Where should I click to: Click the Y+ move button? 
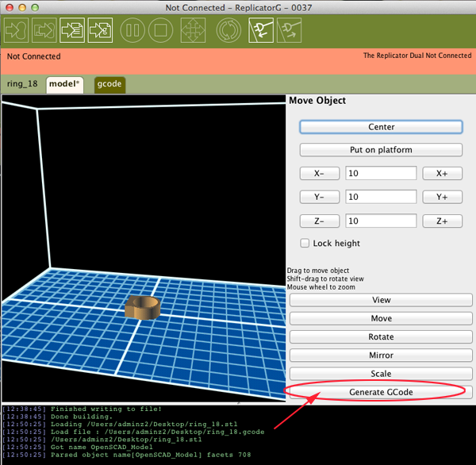point(443,197)
